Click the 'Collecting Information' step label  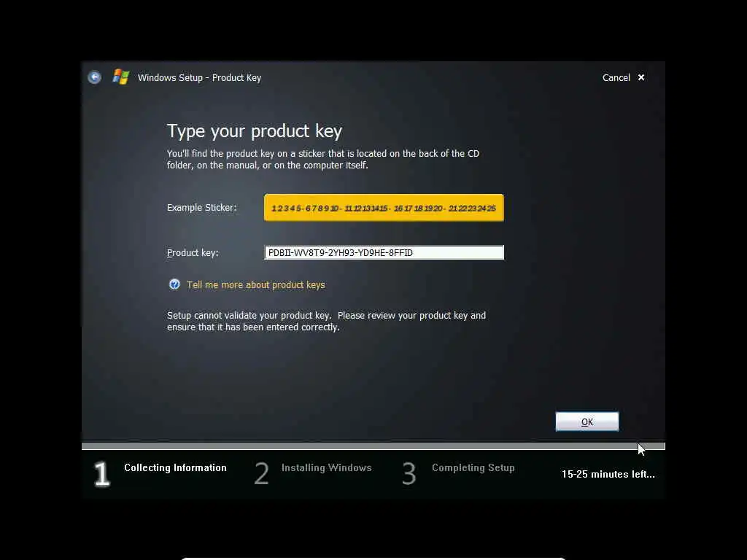point(175,467)
